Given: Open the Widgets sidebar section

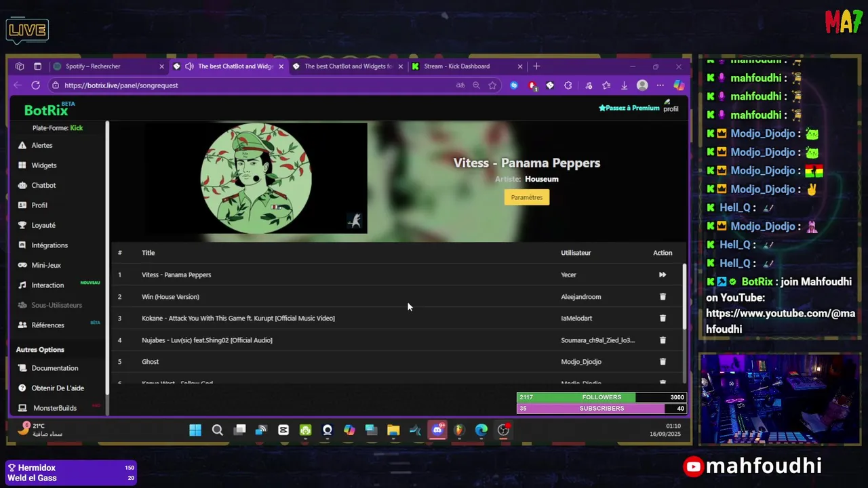Looking at the screenshot, I should 43,165.
